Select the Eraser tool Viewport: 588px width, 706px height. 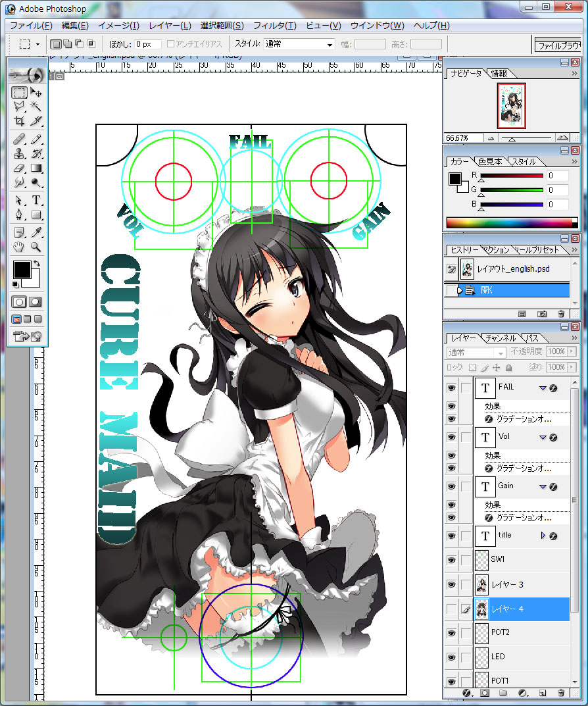click(19, 168)
